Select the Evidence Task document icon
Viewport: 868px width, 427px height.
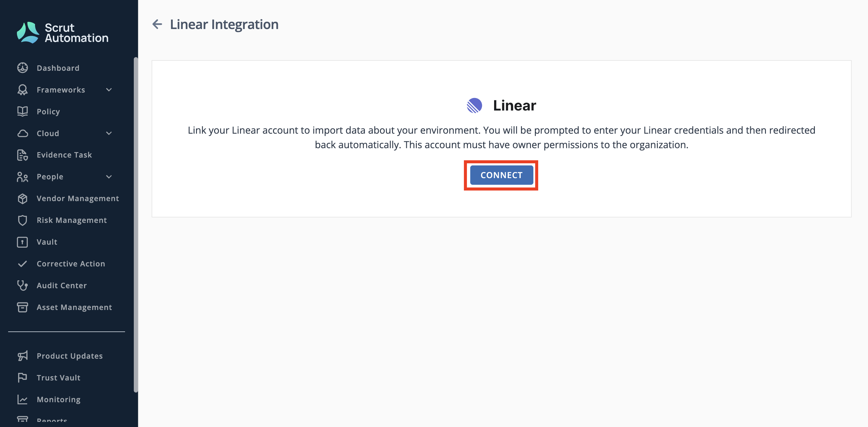23,155
